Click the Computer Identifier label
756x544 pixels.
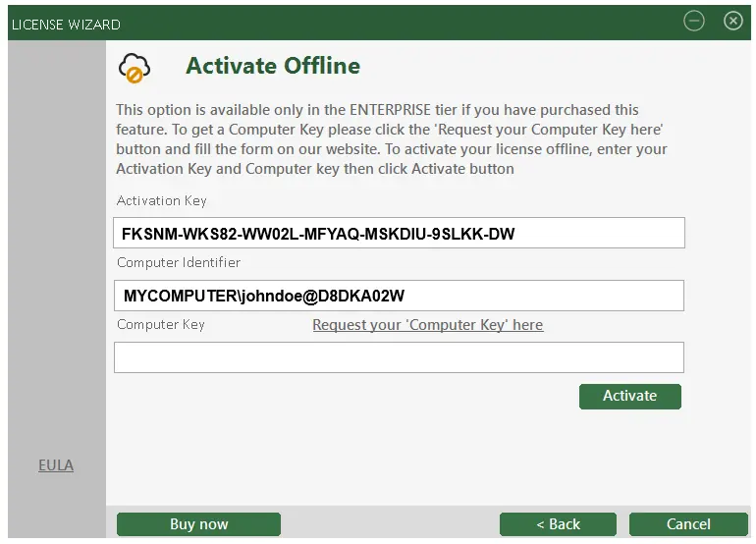coord(179,263)
